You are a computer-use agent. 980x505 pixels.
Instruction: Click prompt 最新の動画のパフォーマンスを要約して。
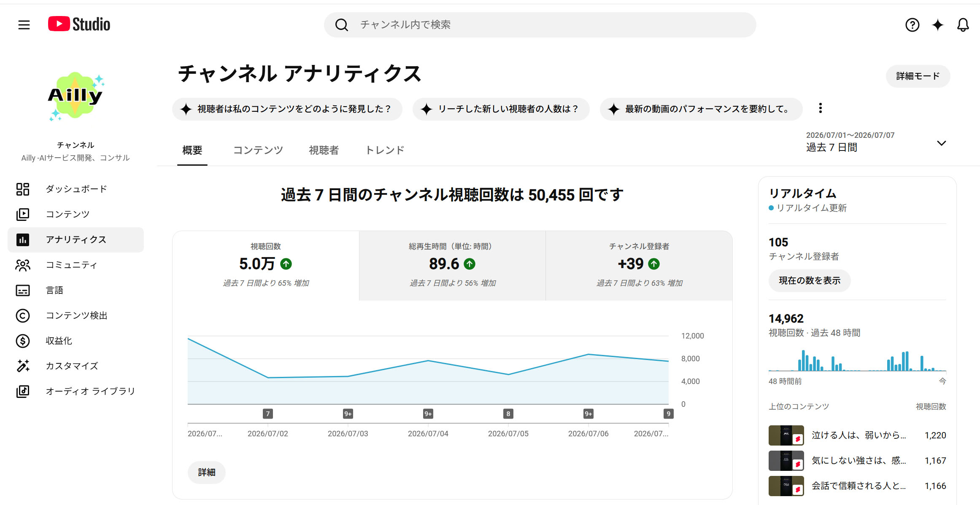(701, 109)
